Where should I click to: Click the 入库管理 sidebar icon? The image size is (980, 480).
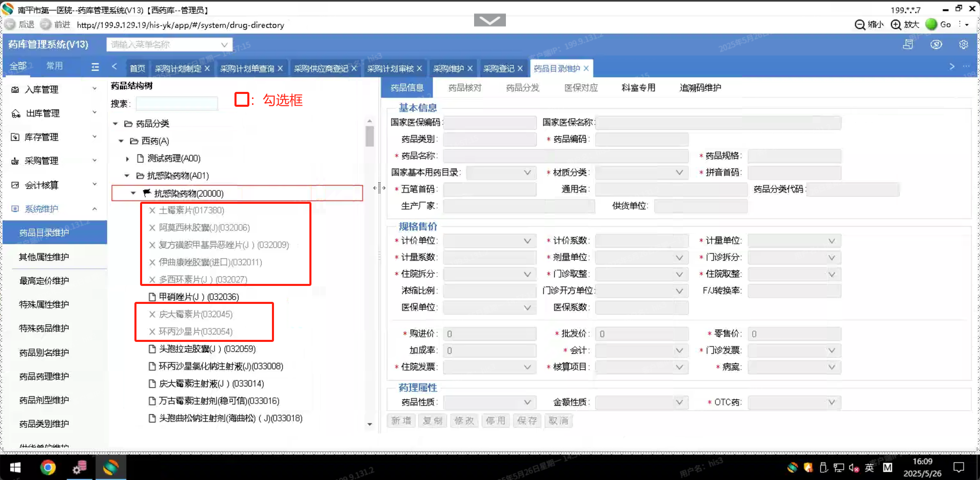[x=15, y=89]
